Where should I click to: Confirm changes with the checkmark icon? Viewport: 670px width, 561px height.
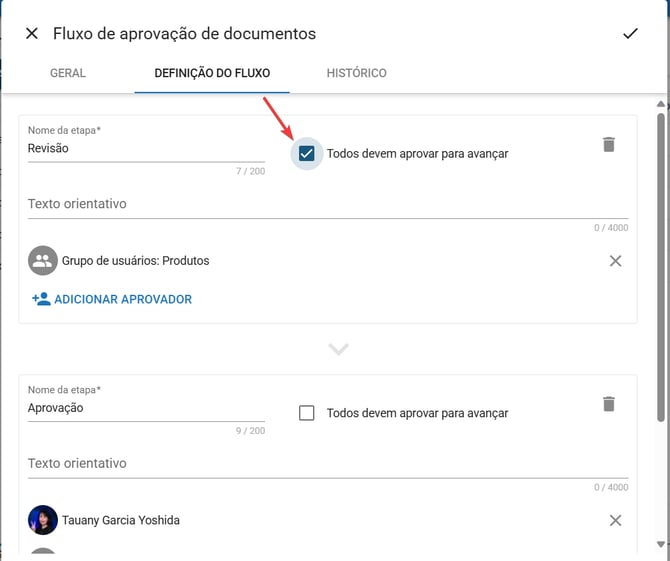(x=630, y=33)
